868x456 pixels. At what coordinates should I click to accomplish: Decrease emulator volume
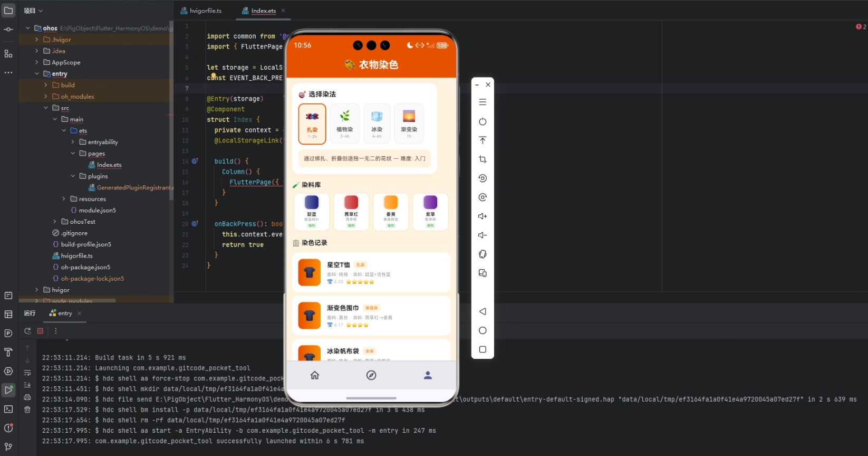483,235
